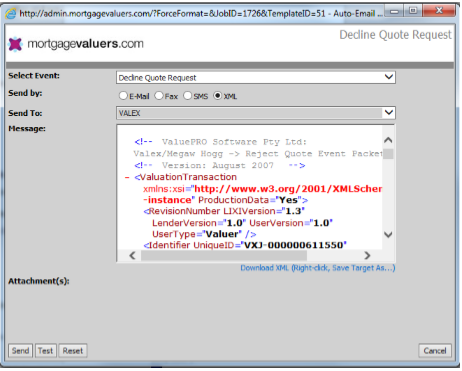This screenshot has width=462, height=371.
Task: Click the 'ValuePRO Software Pty Ltd:' comment line
Action: coord(220,142)
